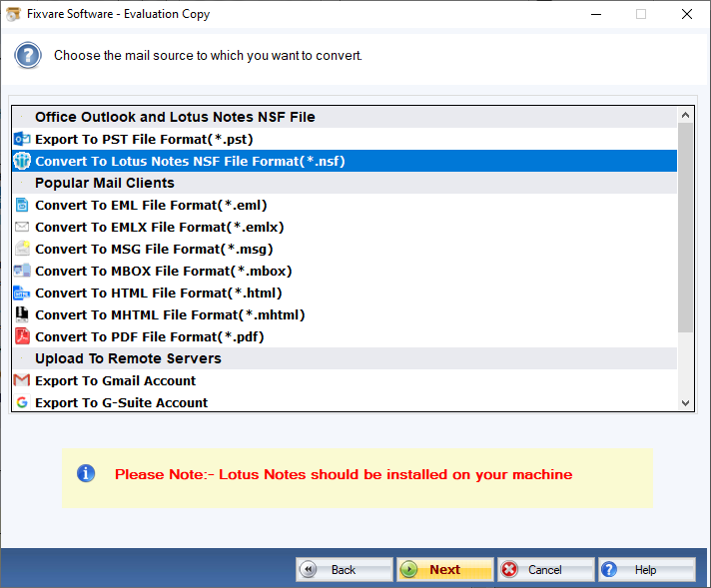Viewport: 711px width, 588px height.
Task: Click the Popular Mail Clients header
Action: click(345, 183)
